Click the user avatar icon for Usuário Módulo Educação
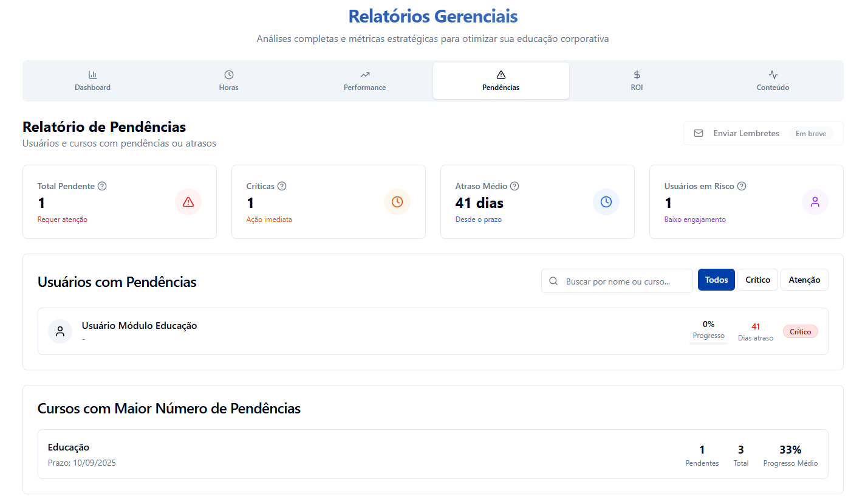Viewport: 868px width, 504px height. 60,331
